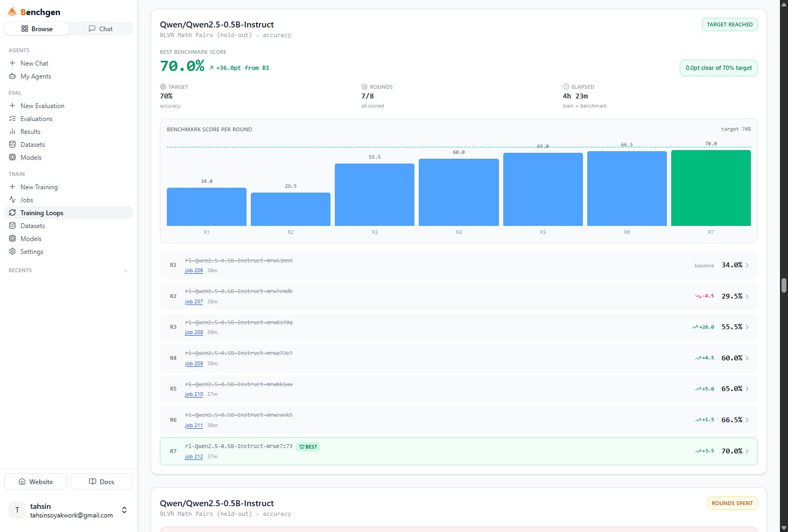Open job 208 link
The width and height of the screenshot is (788, 532).
194,333
